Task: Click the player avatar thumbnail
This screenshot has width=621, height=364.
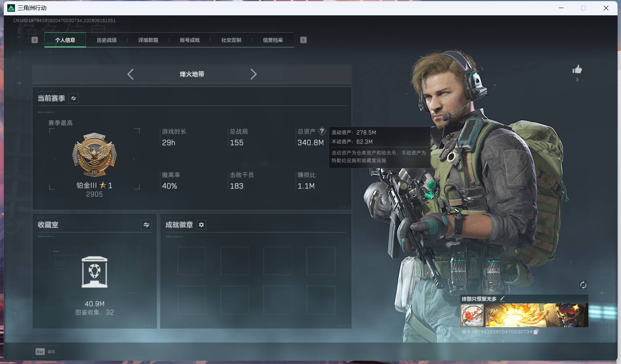Action: [x=472, y=315]
